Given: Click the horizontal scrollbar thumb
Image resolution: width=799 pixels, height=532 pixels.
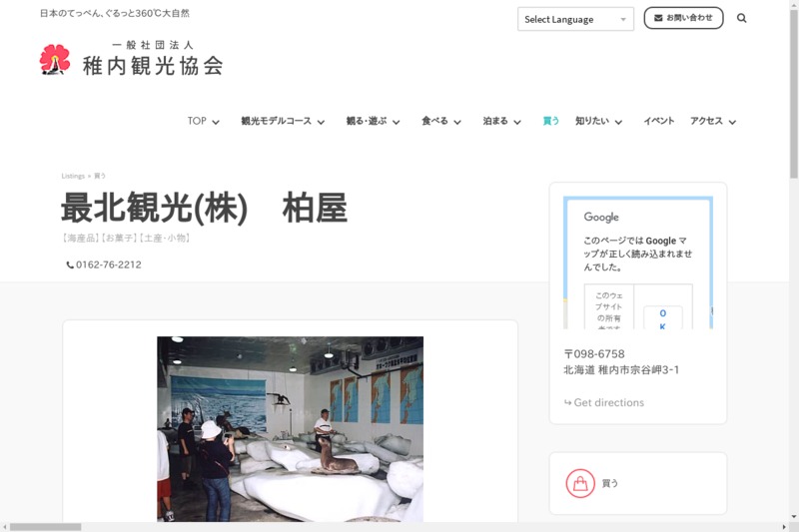Looking at the screenshot, I should point(45,526).
